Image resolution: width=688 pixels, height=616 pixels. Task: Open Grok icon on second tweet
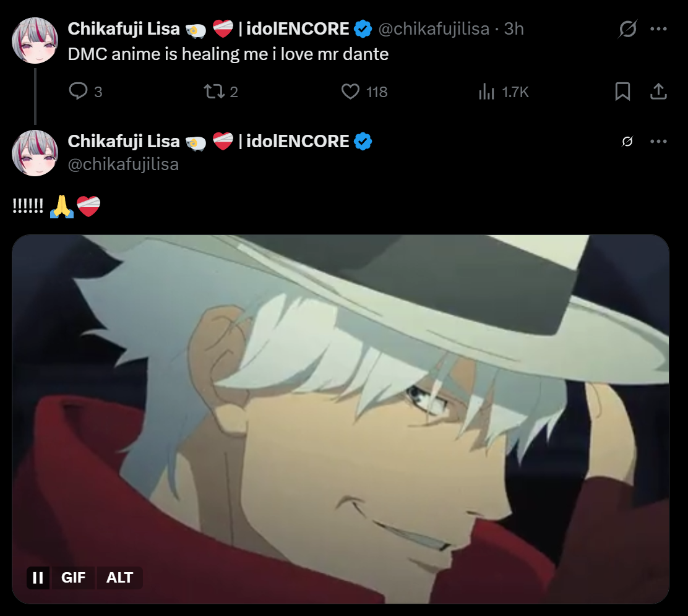[x=627, y=141]
